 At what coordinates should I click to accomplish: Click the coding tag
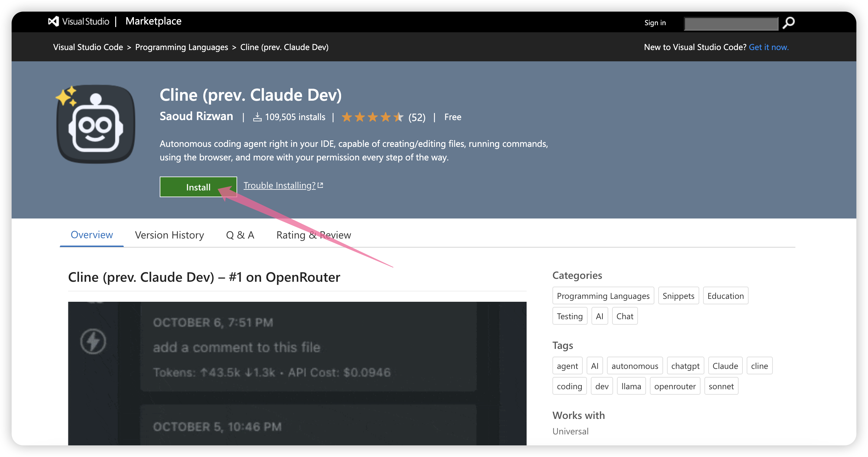570,386
